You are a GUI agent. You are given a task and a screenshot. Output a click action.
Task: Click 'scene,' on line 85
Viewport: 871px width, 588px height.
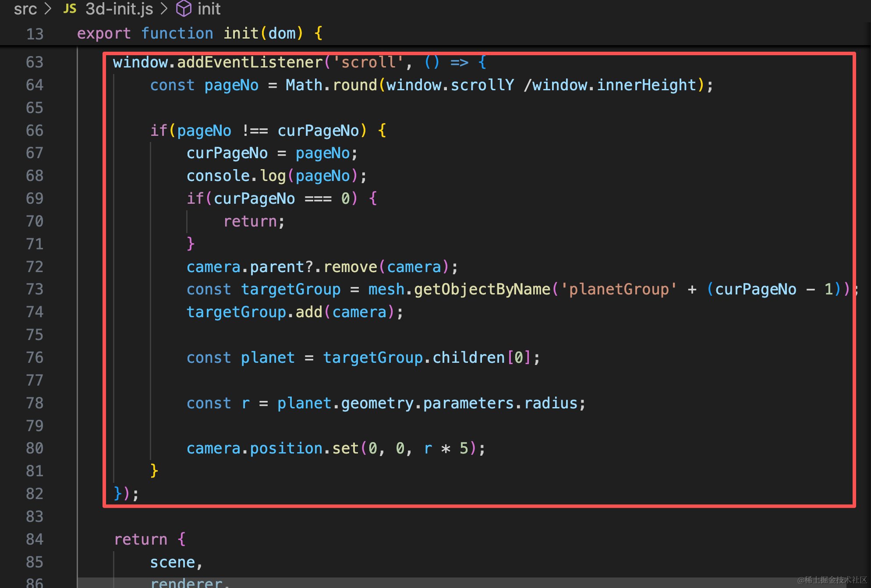coord(176,562)
